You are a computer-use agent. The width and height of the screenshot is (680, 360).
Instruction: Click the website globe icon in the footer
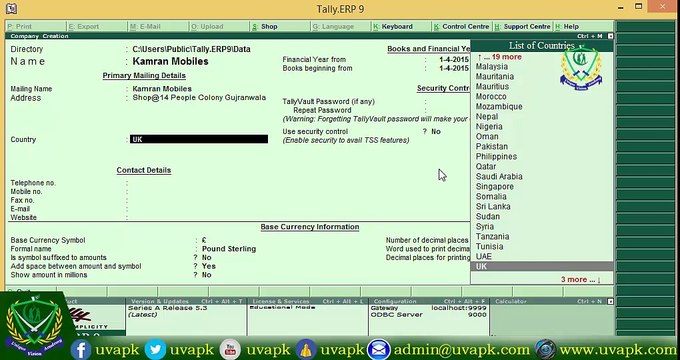click(x=545, y=350)
